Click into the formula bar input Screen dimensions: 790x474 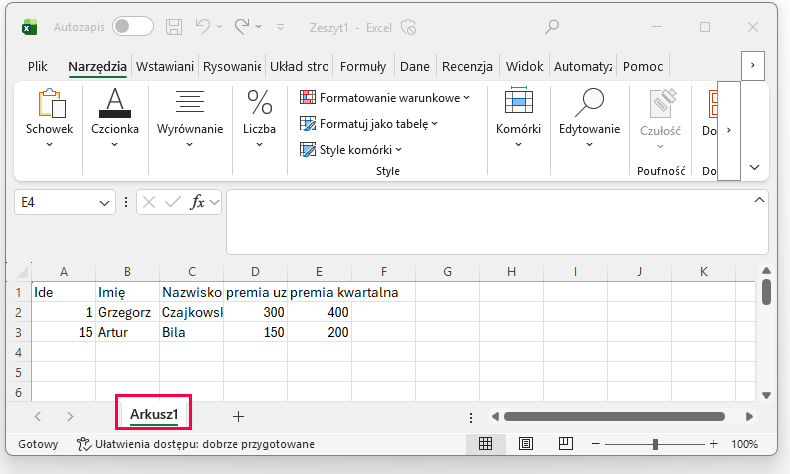[x=489, y=222]
